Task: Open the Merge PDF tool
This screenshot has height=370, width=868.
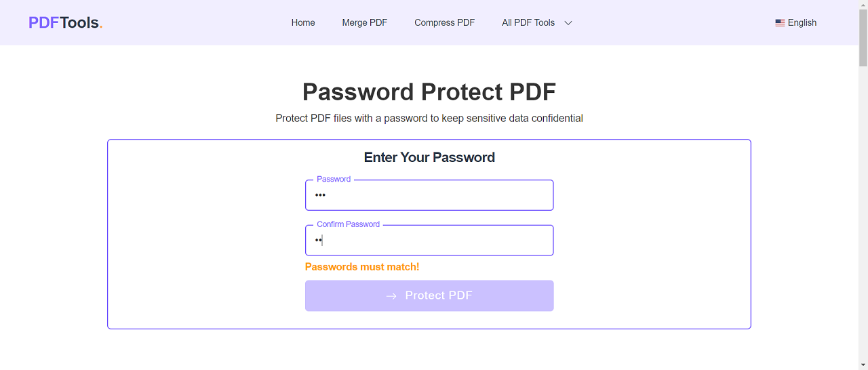Action: pos(364,22)
